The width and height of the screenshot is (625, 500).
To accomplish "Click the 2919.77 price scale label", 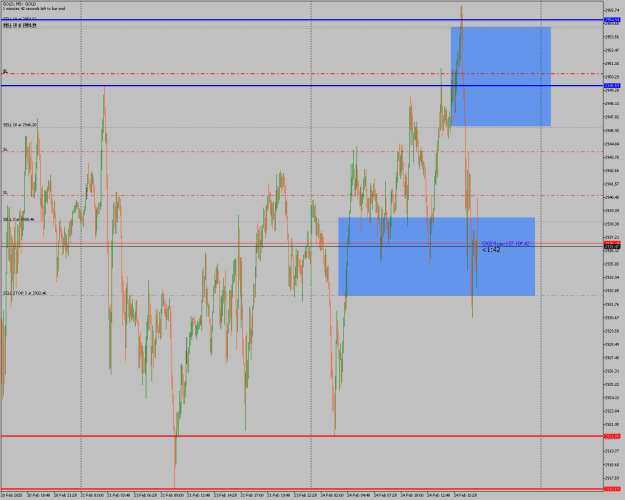I will 611,451.
